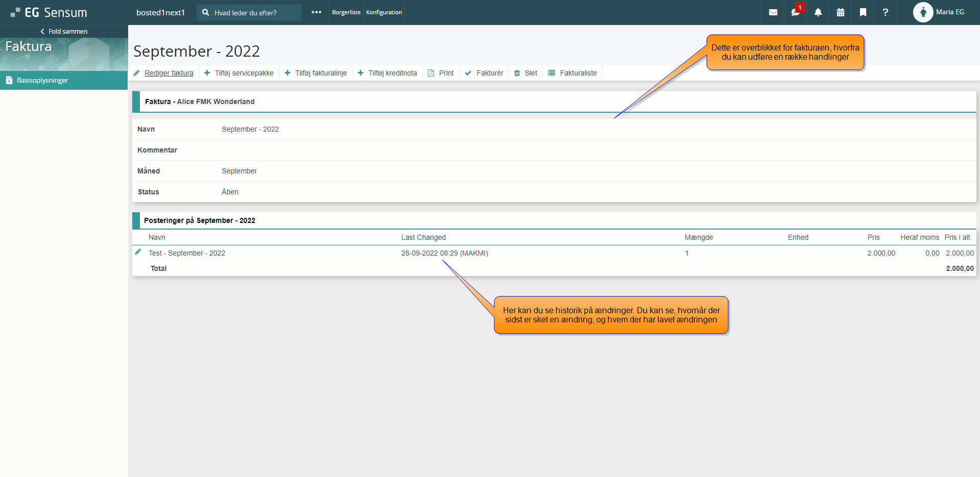Click the Maria EG user avatar
The image size is (980, 477).
[x=923, y=12]
